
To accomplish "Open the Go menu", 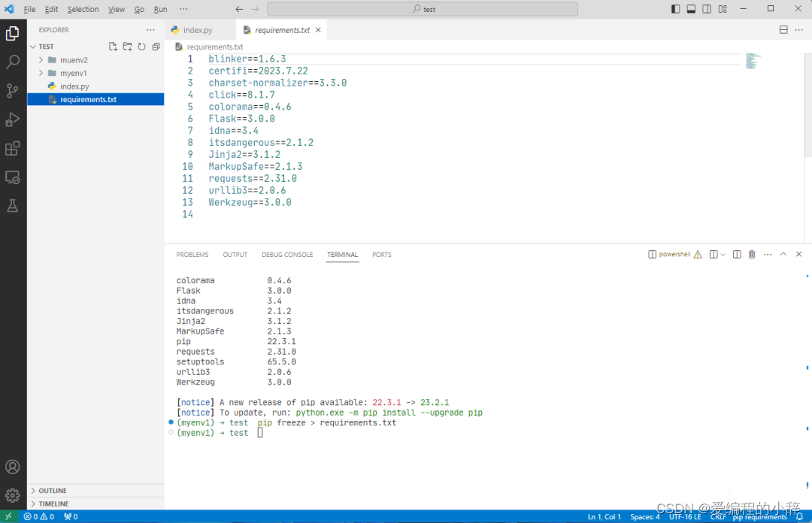I will pyautogui.click(x=139, y=9).
